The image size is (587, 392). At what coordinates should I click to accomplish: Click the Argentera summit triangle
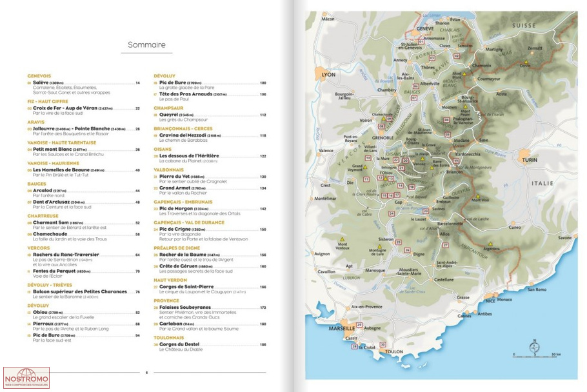(491, 244)
